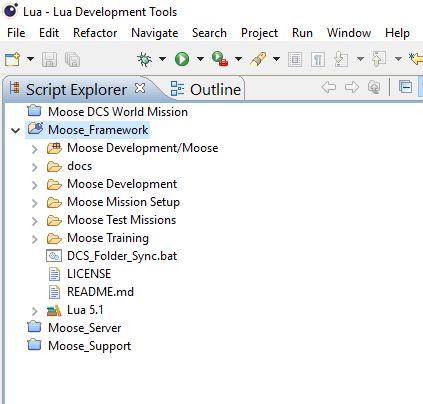Viewport: 423px width, 404px height.
Task: Expand the docs folder
Action: coord(34,167)
